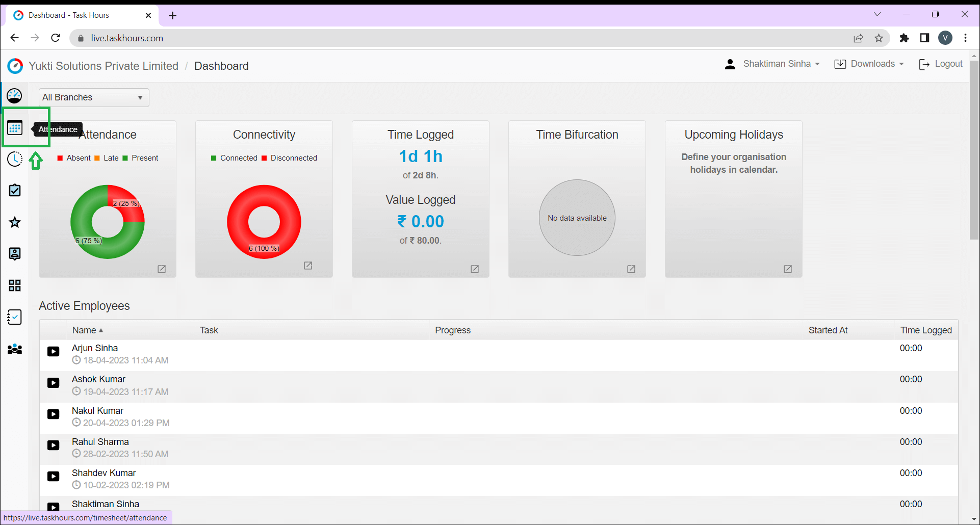The image size is (980, 525).
Task: Toggle the Connected legend item
Action: tap(234, 158)
